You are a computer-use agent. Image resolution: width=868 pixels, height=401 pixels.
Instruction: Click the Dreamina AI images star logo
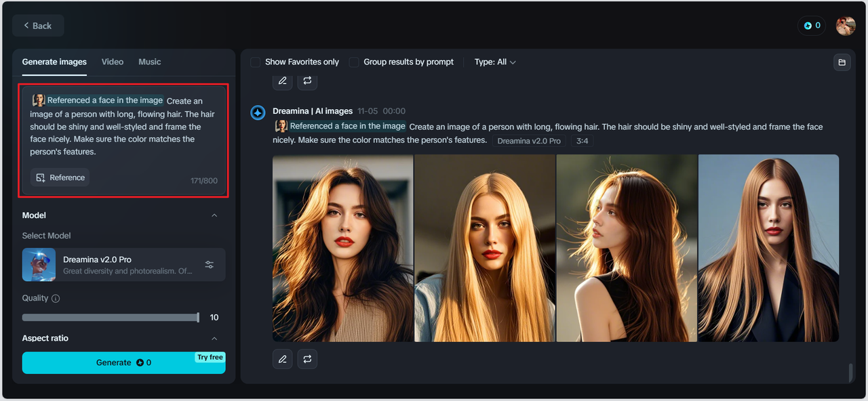coord(258,112)
